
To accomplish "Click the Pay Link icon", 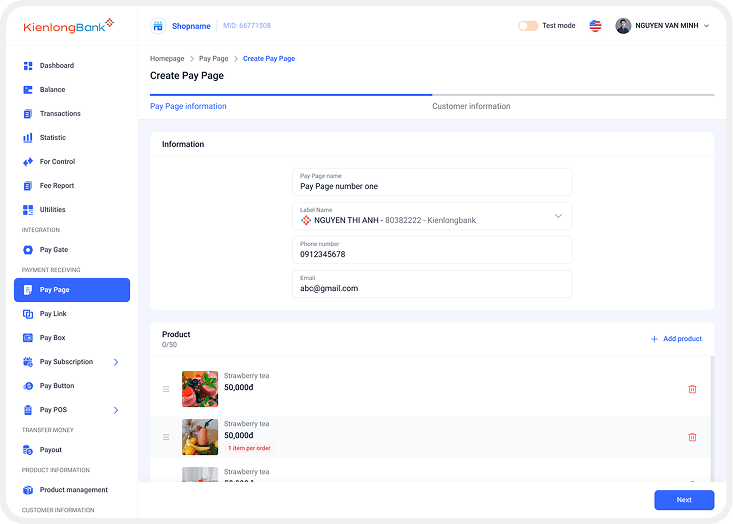I will [x=28, y=314].
